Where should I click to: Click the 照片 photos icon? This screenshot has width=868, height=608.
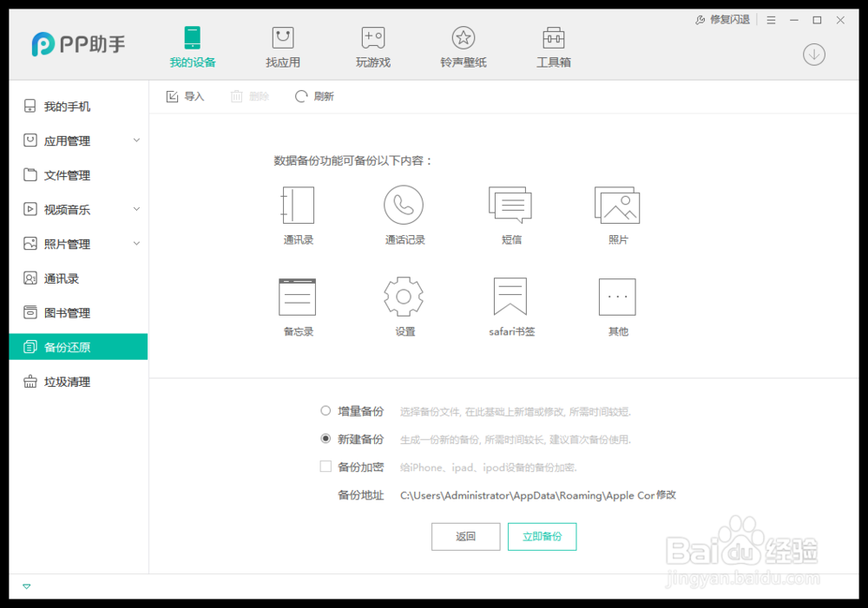tap(617, 205)
